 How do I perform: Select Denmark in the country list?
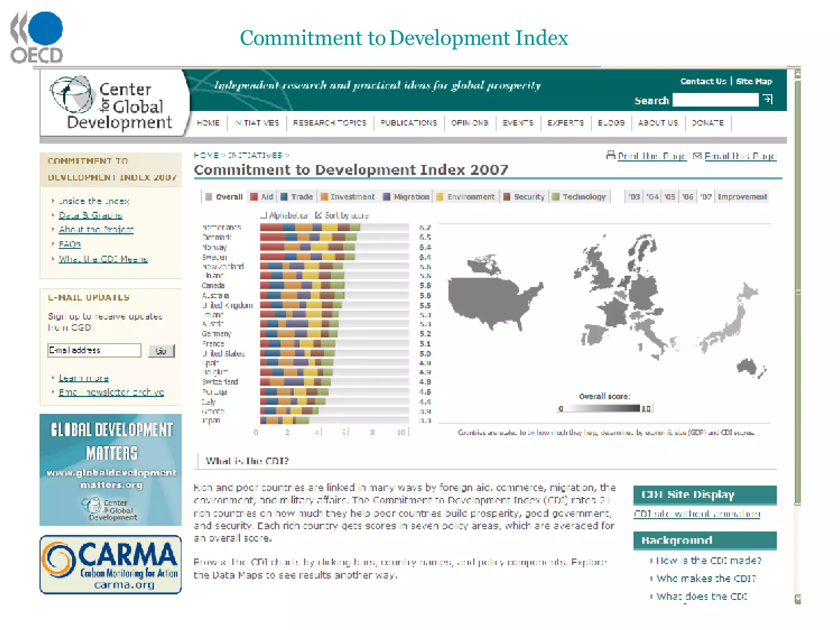click(x=217, y=237)
